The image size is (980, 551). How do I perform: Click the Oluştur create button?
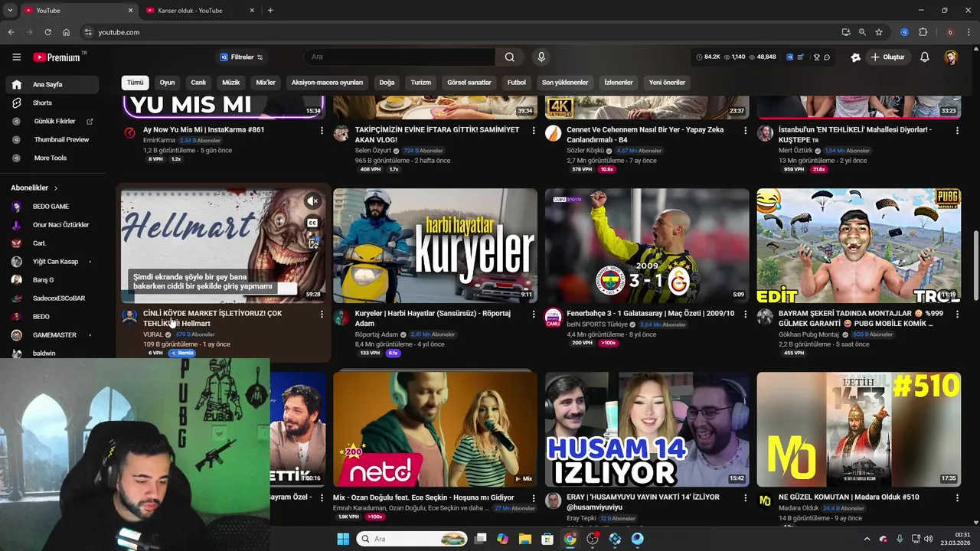click(887, 57)
